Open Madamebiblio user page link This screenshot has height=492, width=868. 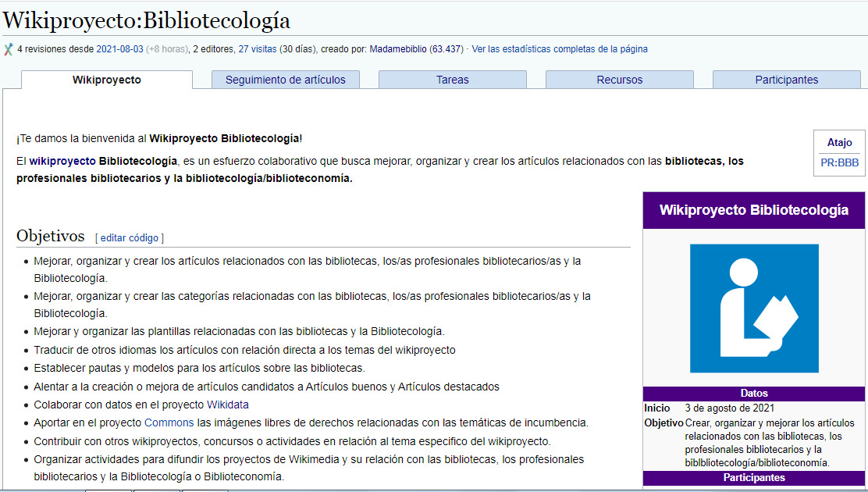[x=398, y=48]
